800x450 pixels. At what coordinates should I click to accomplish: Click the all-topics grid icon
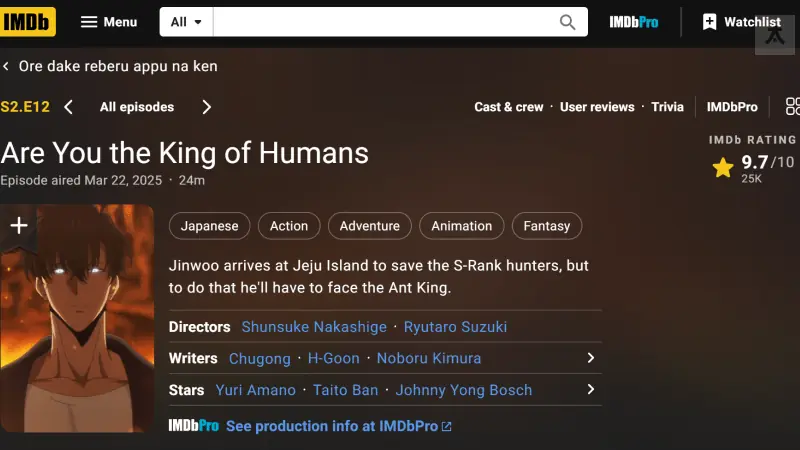click(792, 107)
